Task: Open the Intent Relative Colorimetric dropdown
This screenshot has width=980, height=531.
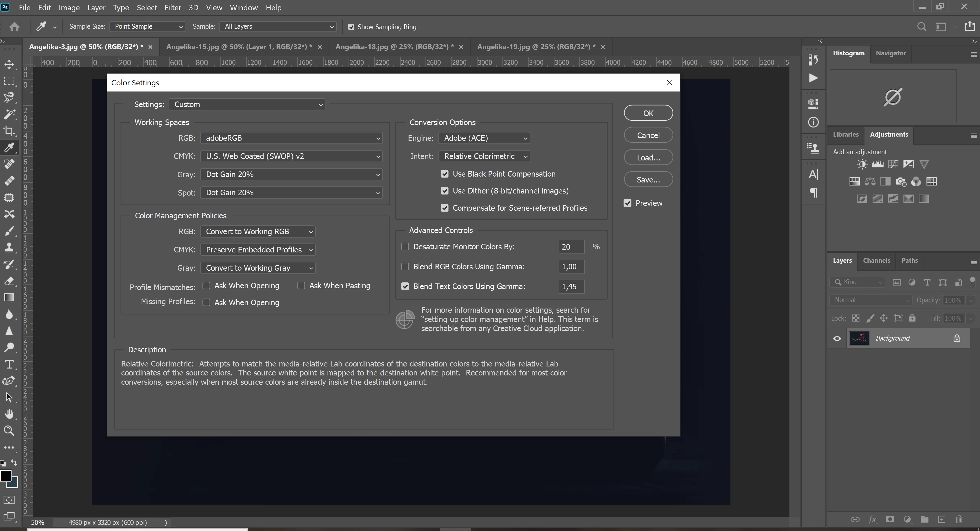Action: [x=484, y=156]
